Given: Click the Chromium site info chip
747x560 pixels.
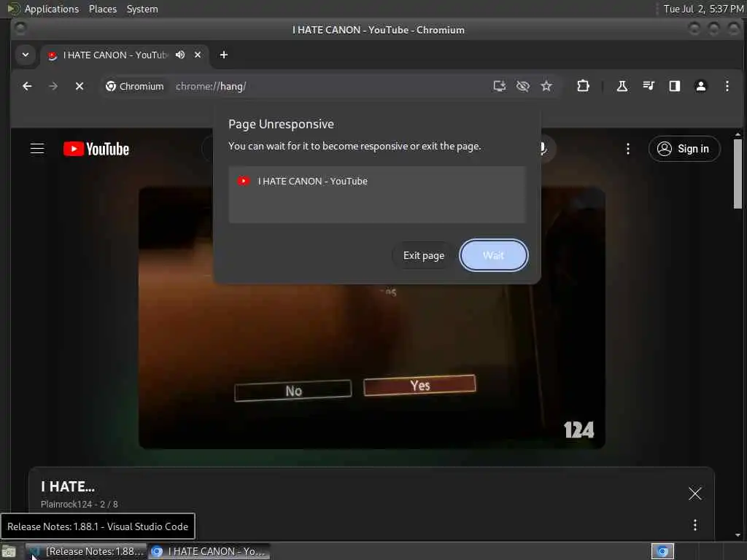Looking at the screenshot, I should [x=135, y=86].
